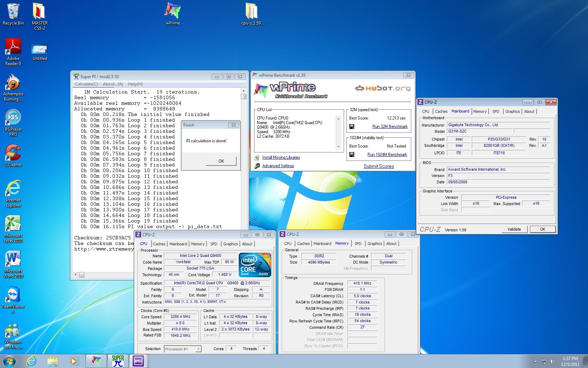Screen dimensions: 588x368
Task: Open the Untitled desktop file
Action: coord(40,52)
